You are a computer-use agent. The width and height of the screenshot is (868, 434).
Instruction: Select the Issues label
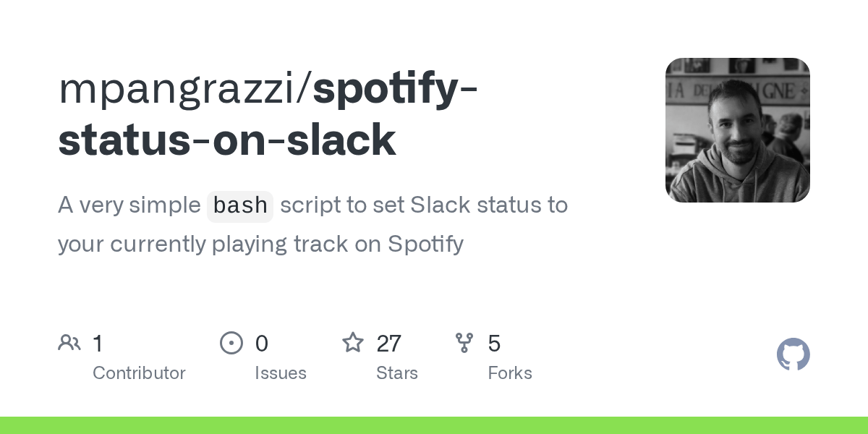click(x=281, y=373)
